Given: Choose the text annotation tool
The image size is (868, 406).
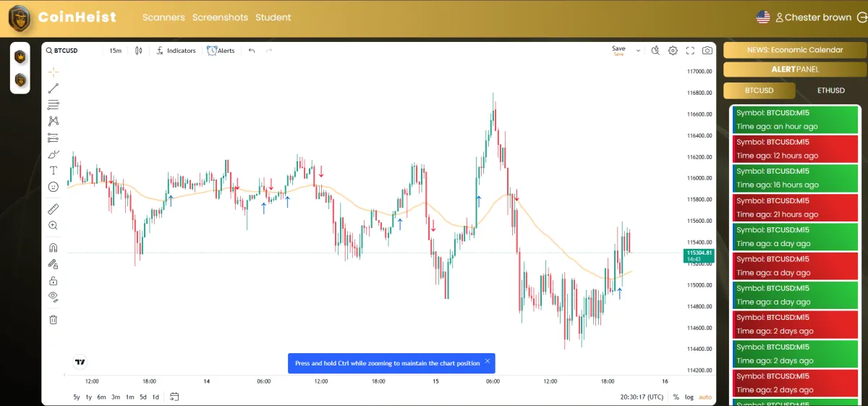Looking at the screenshot, I should [x=54, y=171].
